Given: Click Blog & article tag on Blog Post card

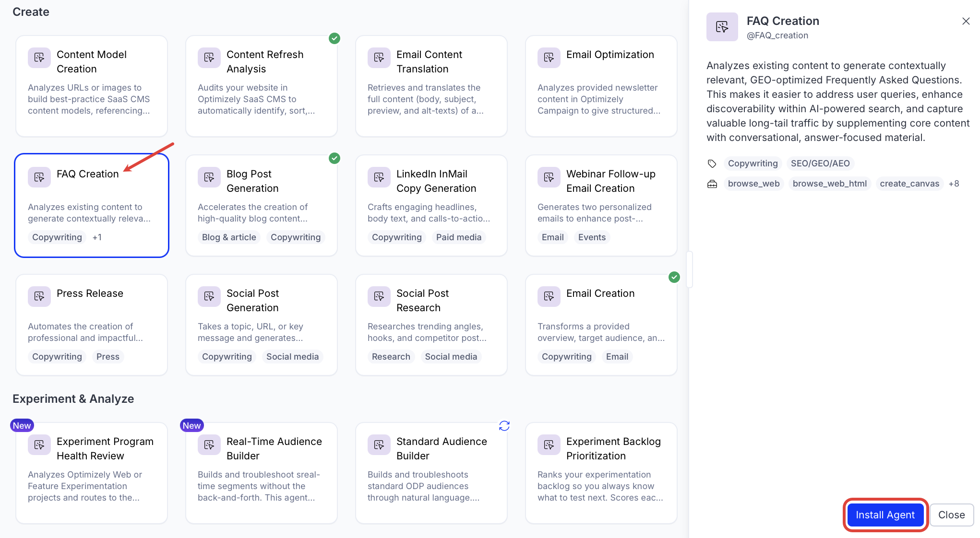Looking at the screenshot, I should tap(229, 237).
